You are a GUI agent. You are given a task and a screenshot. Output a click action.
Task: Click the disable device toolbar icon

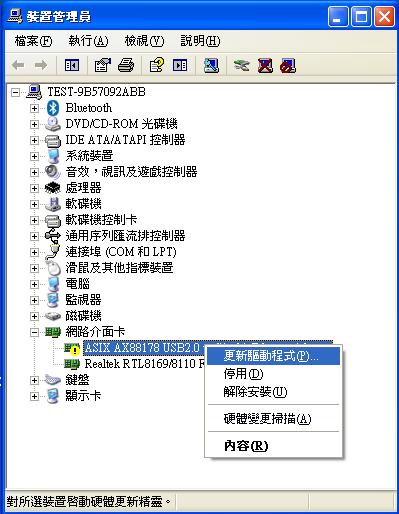pos(288,65)
